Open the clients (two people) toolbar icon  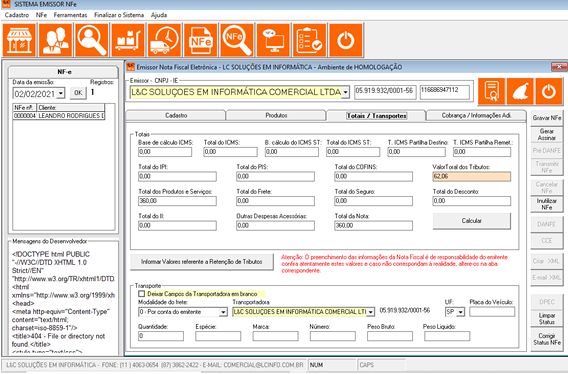click(x=56, y=40)
